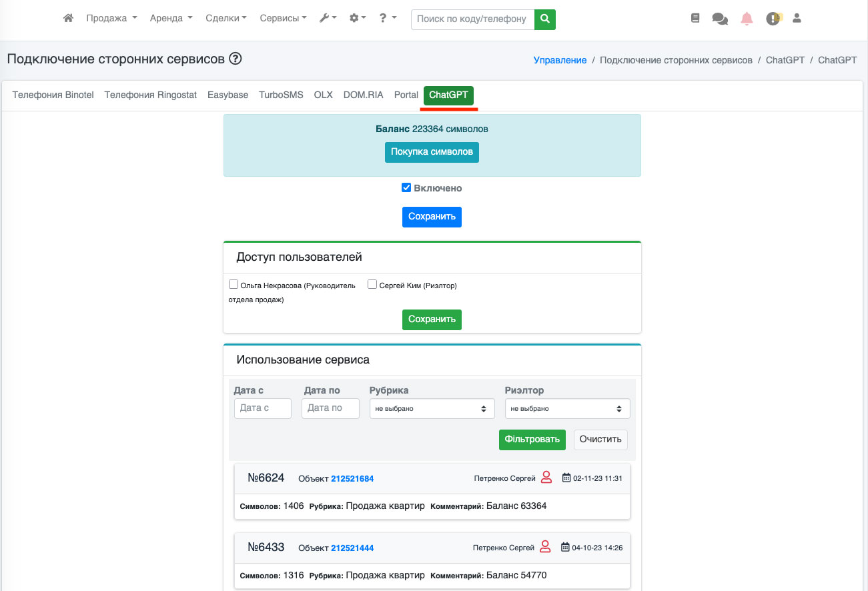Open user profile icon in navbar
This screenshot has height=591, width=868.
tap(796, 19)
